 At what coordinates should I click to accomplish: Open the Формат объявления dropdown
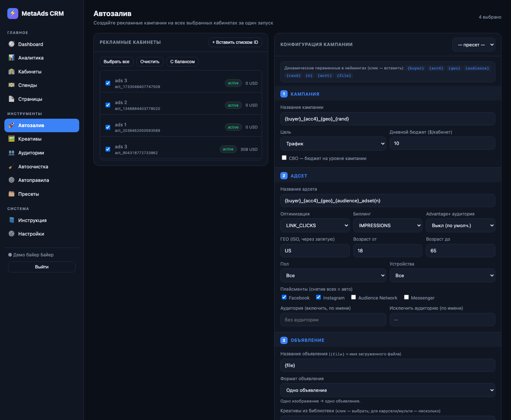click(388, 390)
